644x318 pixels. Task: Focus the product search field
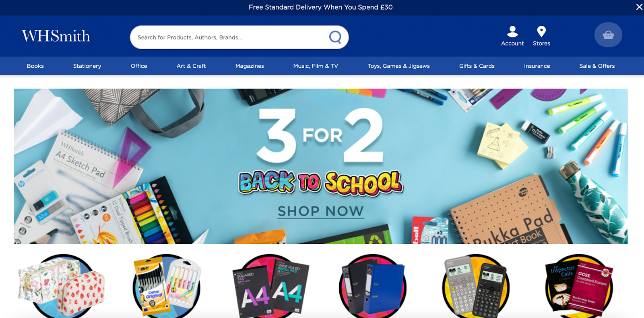pos(231,37)
